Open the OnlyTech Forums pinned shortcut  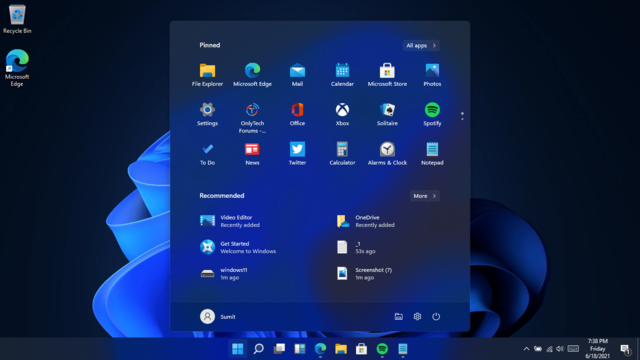tap(252, 118)
